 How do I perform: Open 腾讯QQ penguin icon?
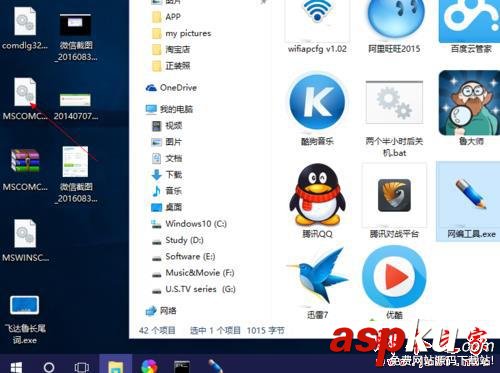pos(317,201)
